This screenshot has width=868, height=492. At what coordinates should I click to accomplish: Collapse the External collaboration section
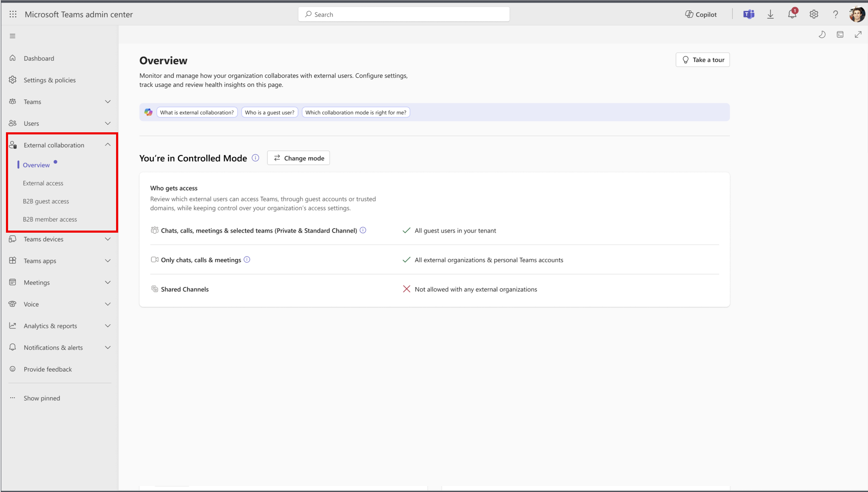coord(108,145)
